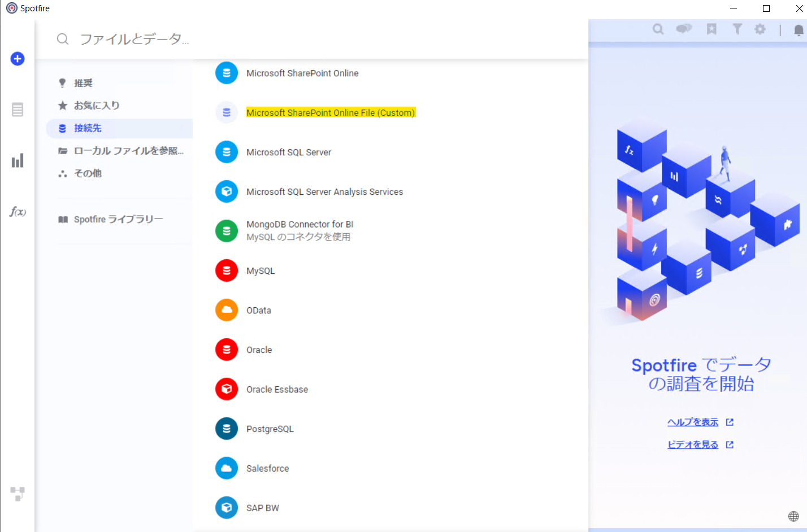Viewport: 807px width, 532px height.
Task: Select the SAP BW connector label
Action: (263, 508)
